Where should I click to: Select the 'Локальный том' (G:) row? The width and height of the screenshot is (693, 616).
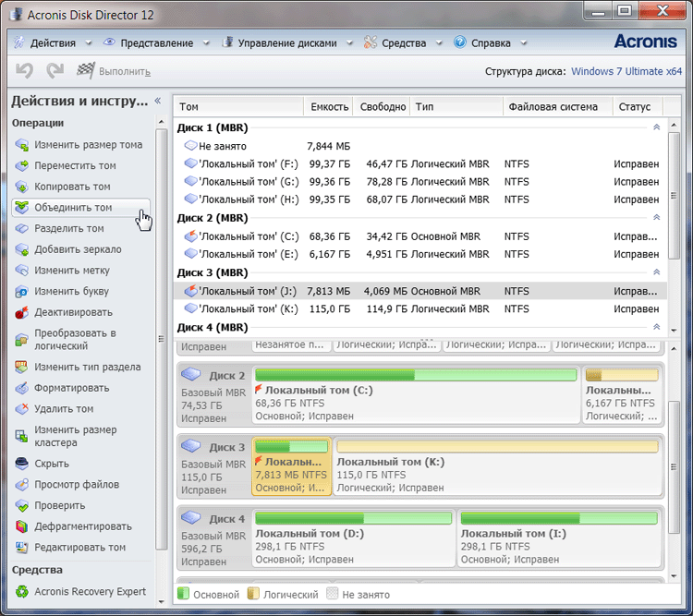(x=419, y=182)
